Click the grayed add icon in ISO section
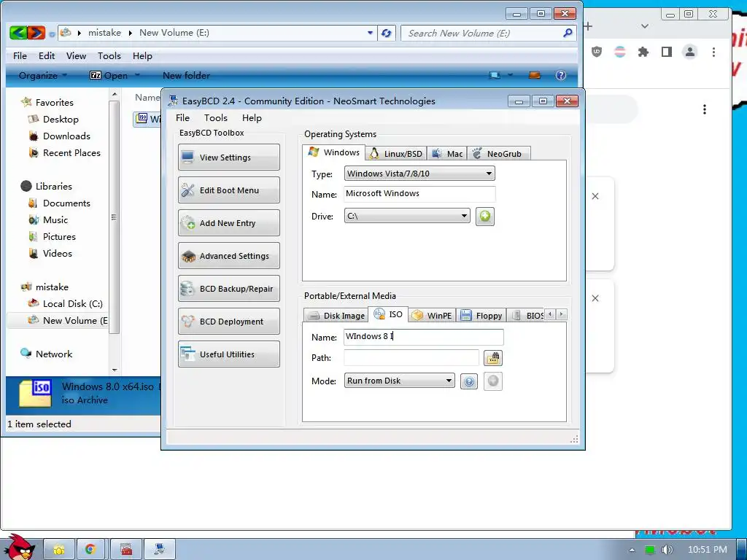This screenshot has height=560, width=747. 492,381
